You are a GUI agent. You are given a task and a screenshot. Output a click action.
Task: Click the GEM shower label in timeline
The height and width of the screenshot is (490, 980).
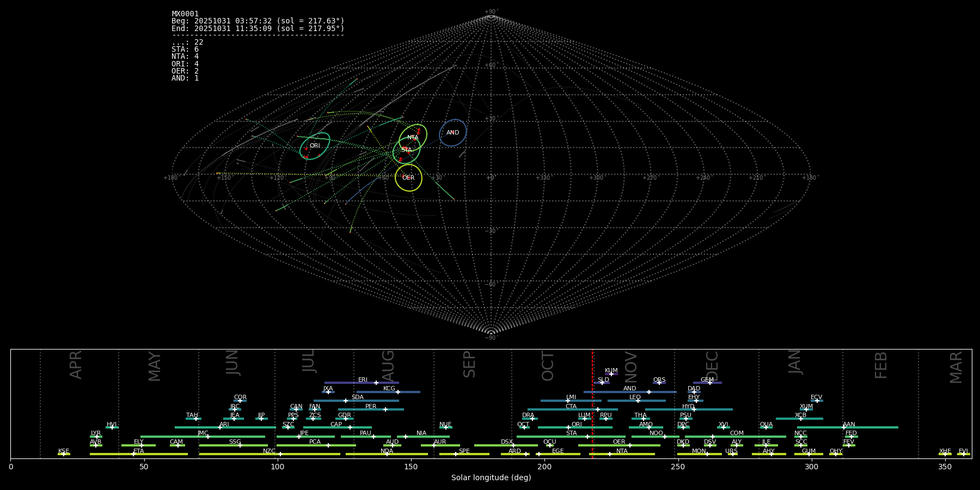pos(707,380)
